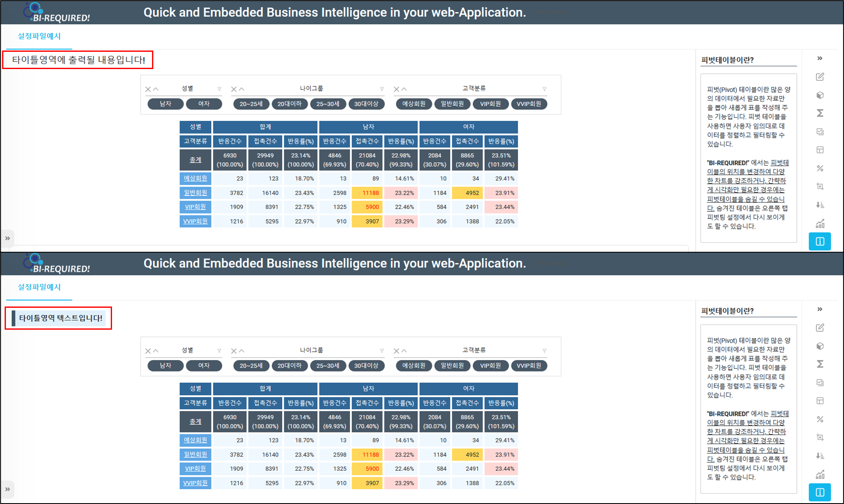Remove the 성별 filter via X, bottom screenshot

(148, 351)
